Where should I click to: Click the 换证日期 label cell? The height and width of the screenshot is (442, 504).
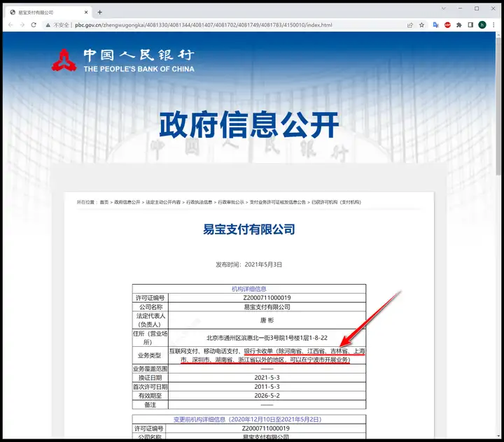coord(150,378)
